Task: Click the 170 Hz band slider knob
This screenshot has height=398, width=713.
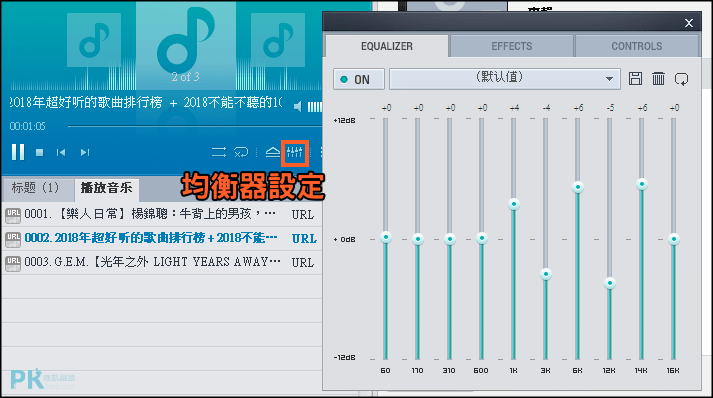Action: click(418, 239)
